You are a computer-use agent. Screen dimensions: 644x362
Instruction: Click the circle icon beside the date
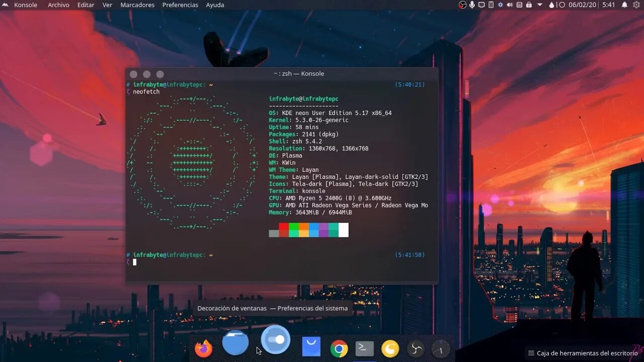coord(562,5)
